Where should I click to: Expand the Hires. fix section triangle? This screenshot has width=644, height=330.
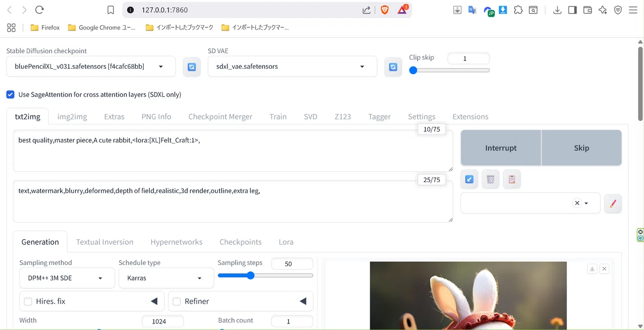pyautogui.click(x=154, y=302)
